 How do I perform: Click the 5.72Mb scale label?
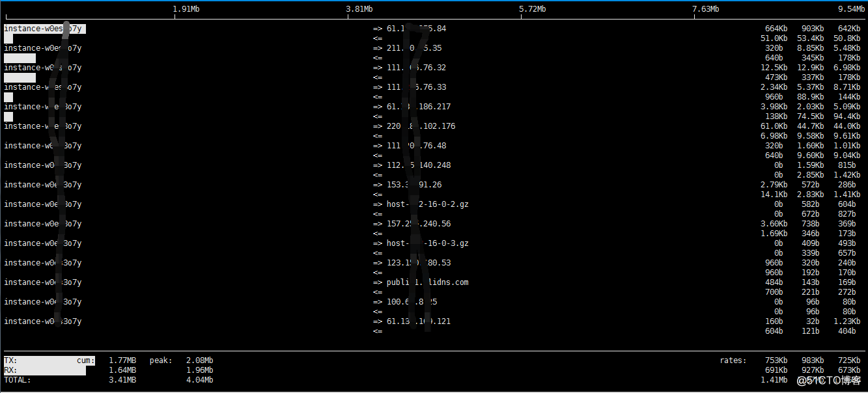pos(533,9)
